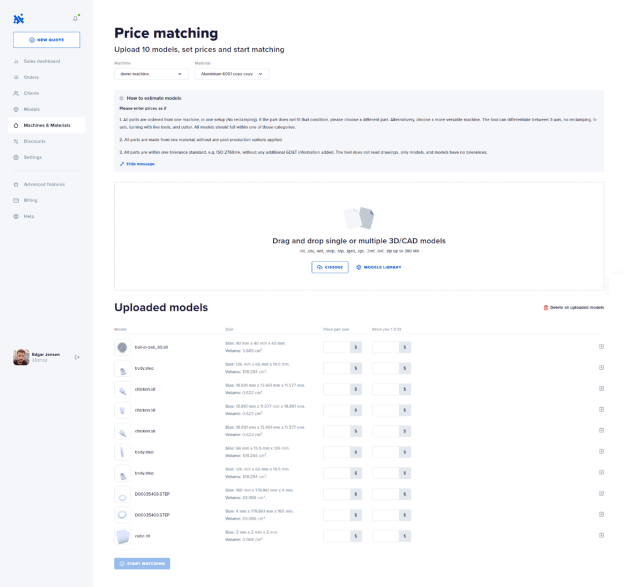640x587 pixels.
Task: Open Machines & Materials page
Action: tap(47, 125)
